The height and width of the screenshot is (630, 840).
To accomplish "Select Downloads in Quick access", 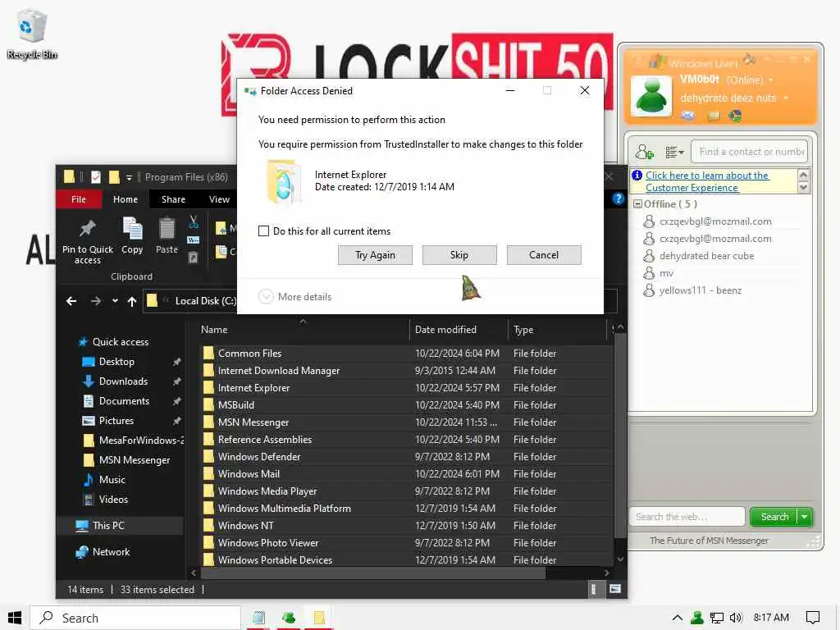I will point(123,381).
